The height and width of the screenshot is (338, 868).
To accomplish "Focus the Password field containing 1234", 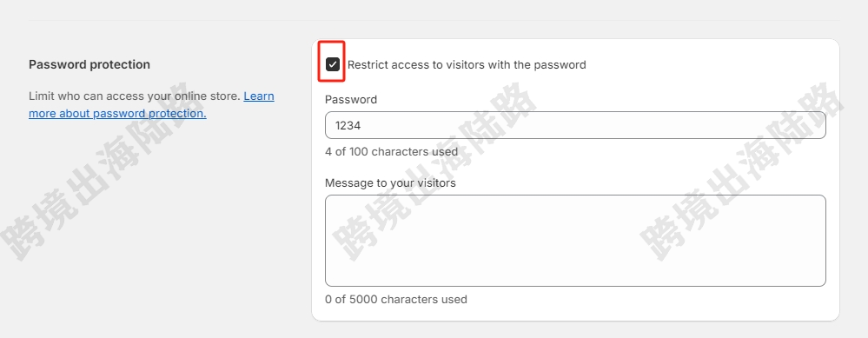I will click(x=575, y=126).
